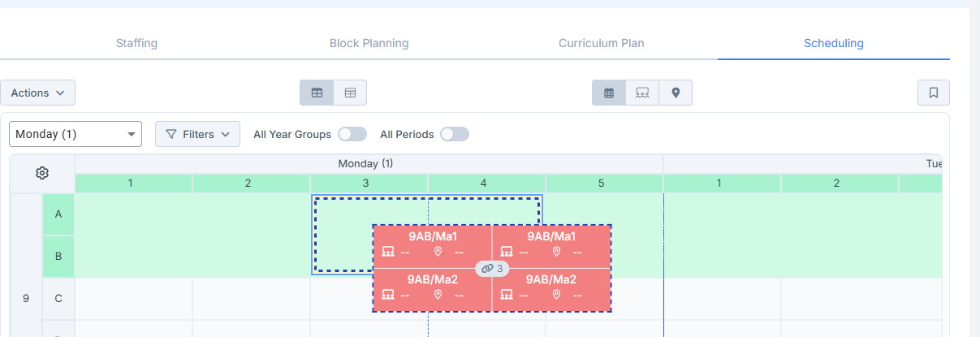Click the bookmark icon button
This screenshot has height=337, width=980.
click(934, 93)
